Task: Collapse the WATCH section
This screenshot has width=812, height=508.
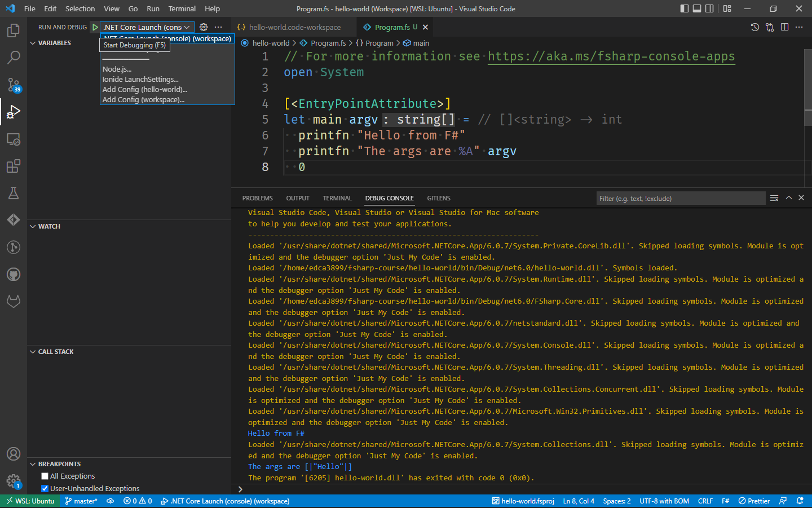Action: [49, 226]
